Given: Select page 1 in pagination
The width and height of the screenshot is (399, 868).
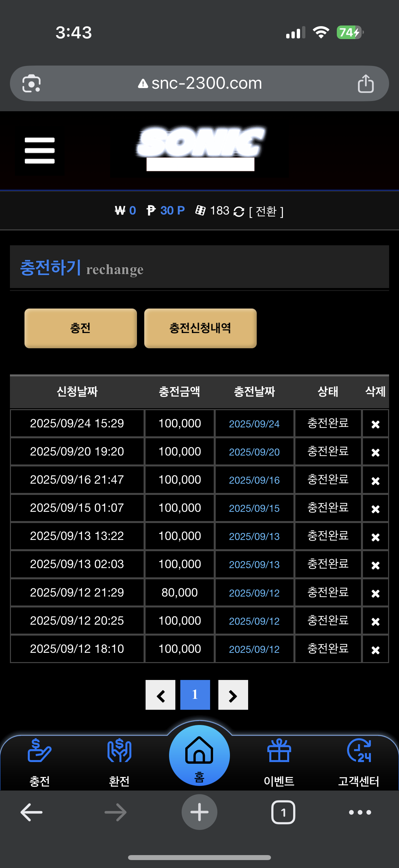Looking at the screenshot, I should pyautogui.click(x=195, y=695).
